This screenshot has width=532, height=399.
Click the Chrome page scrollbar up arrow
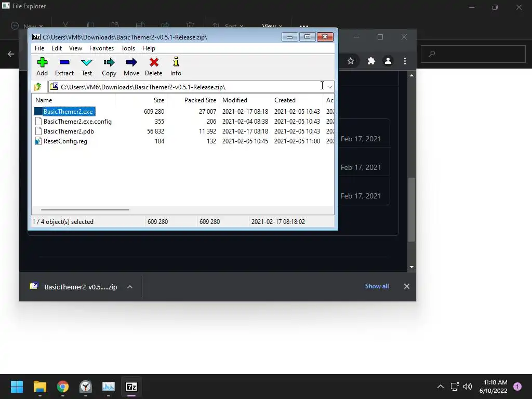tap(411, 75)
